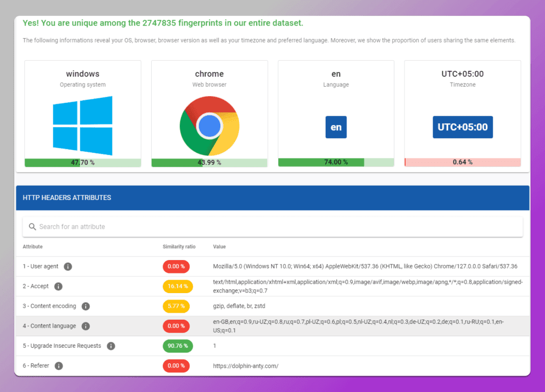The height and width of the screenshot is (392, 545).
Task: Open the Content encoding info icon
Action: (x=86, y=306)
